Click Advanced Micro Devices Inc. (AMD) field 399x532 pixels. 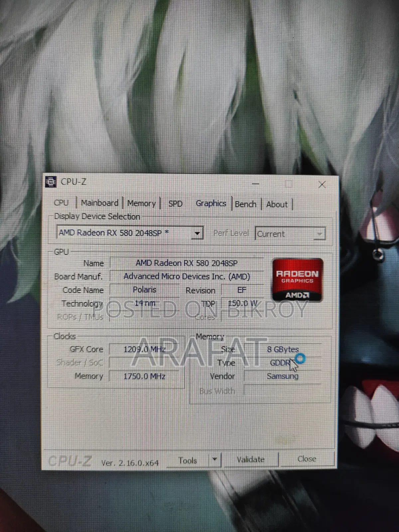[x=187, y=276]
